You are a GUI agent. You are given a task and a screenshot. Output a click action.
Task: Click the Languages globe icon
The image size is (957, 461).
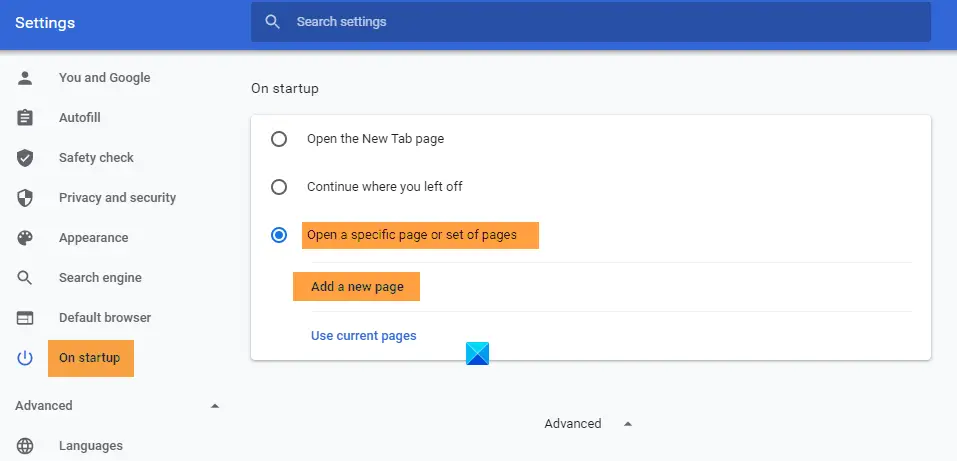tap(25, 446)
